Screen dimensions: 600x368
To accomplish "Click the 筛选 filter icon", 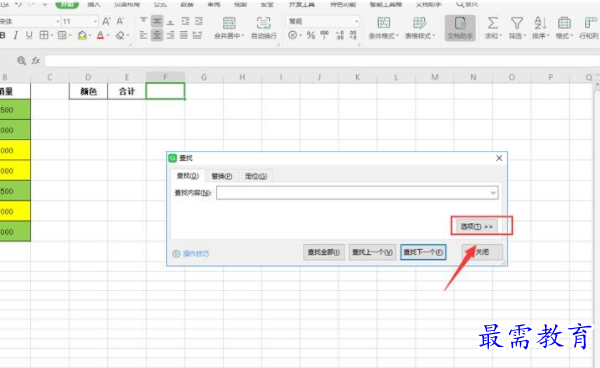I will [517, 23].
